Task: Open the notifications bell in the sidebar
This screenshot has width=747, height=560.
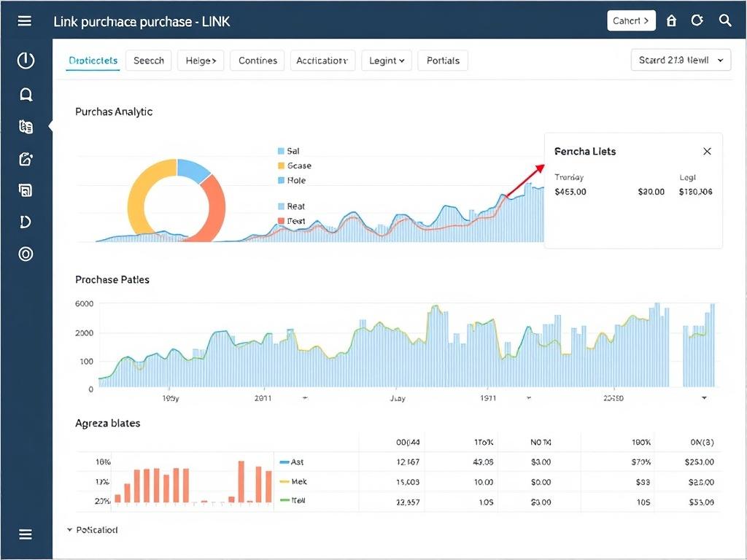Action: coord(26,94)
